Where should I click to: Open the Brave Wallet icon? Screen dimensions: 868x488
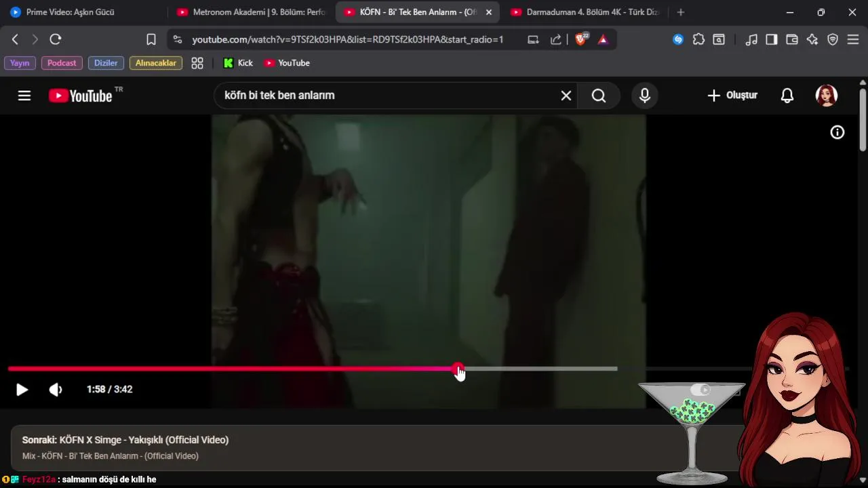point(792,39)
